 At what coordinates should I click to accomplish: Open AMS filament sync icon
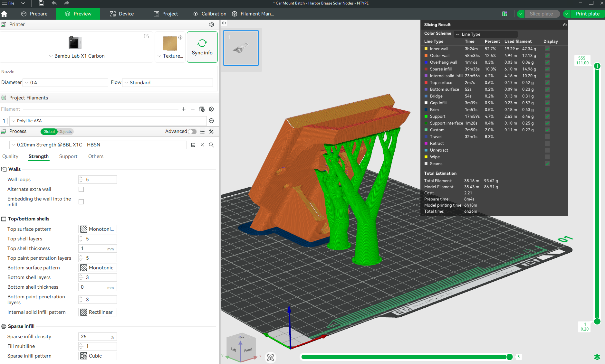(x=202, y=109)
